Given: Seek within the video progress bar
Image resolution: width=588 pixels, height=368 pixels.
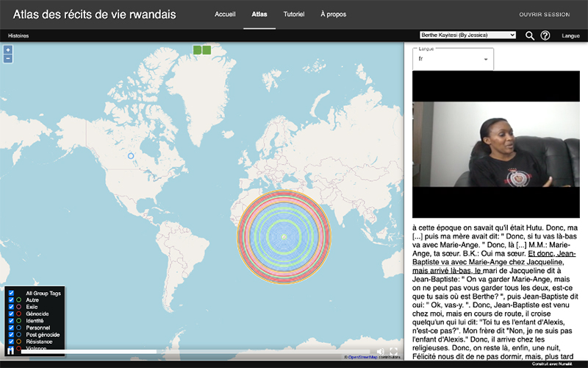Looking at the screenshot, I should click(195, 352).
